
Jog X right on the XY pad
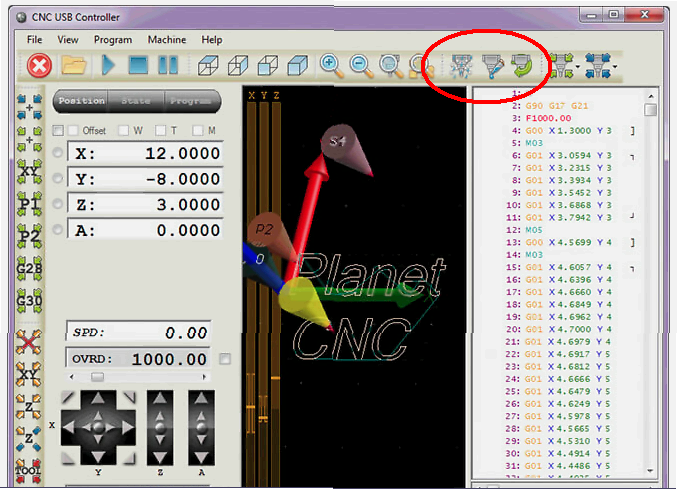(128, 427)
